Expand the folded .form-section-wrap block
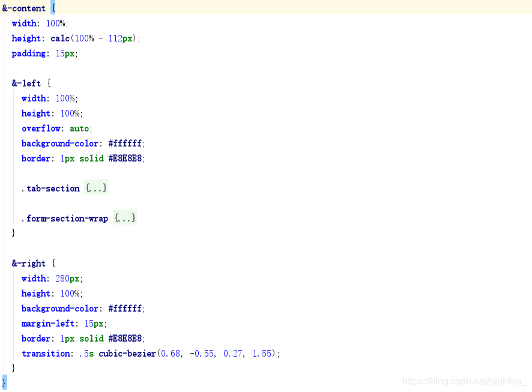 [x=124, y=218]
